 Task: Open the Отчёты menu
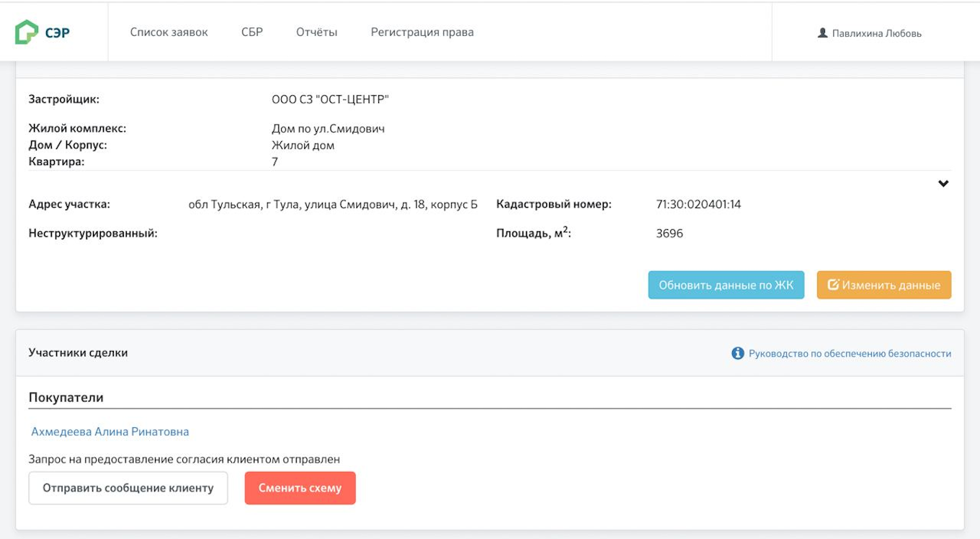pos(317,32)
